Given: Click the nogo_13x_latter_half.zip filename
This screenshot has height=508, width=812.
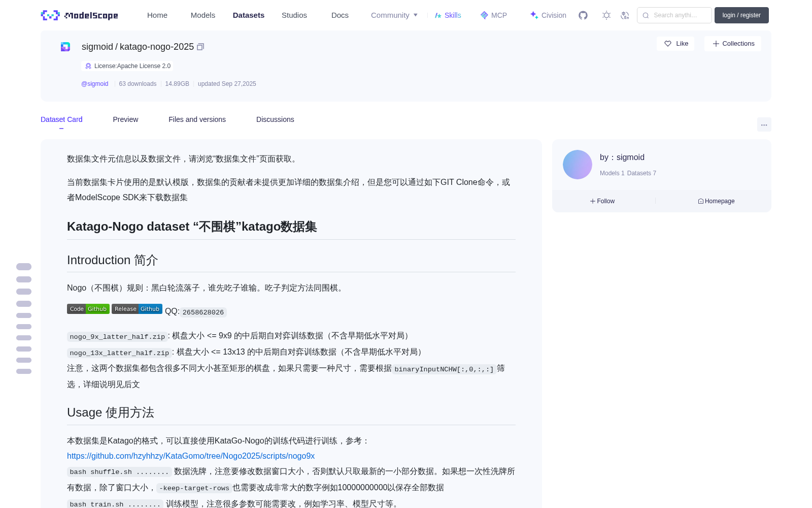Looking at the screenshot, I should coord(119,353).
